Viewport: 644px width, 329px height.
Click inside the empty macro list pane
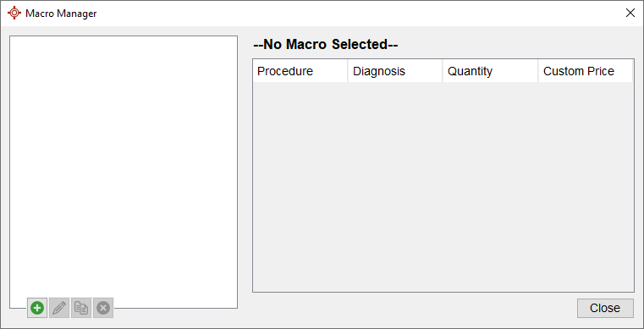tap(124, 164)
